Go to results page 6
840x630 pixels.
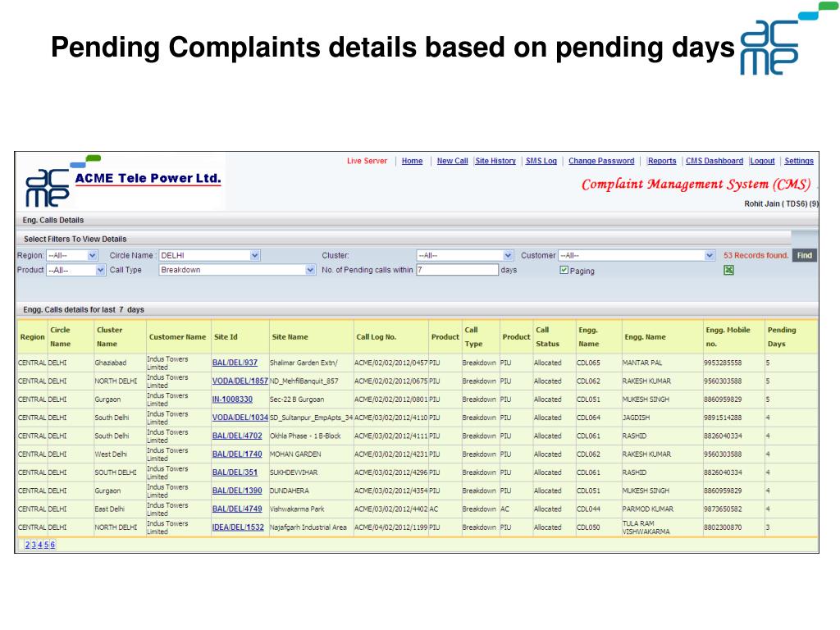52,545
